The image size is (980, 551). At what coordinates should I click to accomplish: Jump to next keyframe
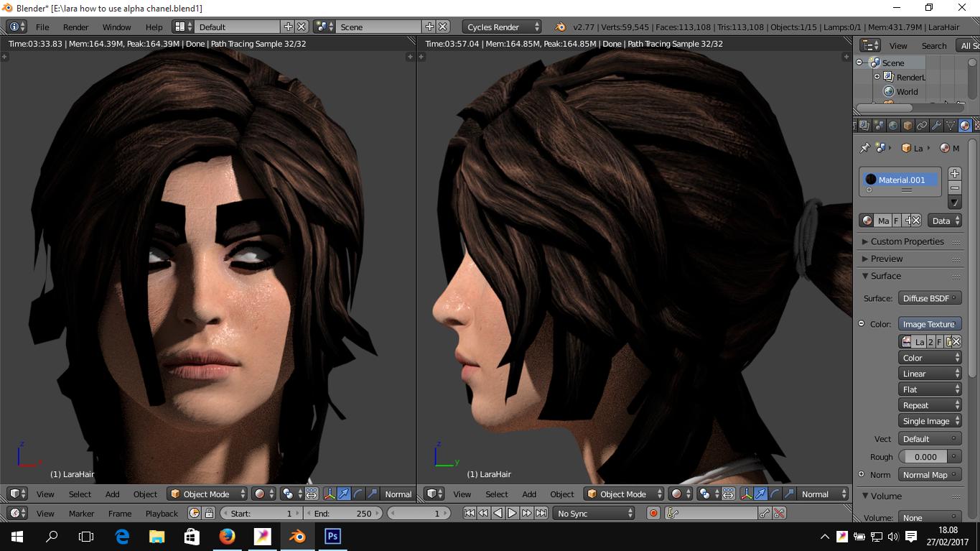(526, 513)
